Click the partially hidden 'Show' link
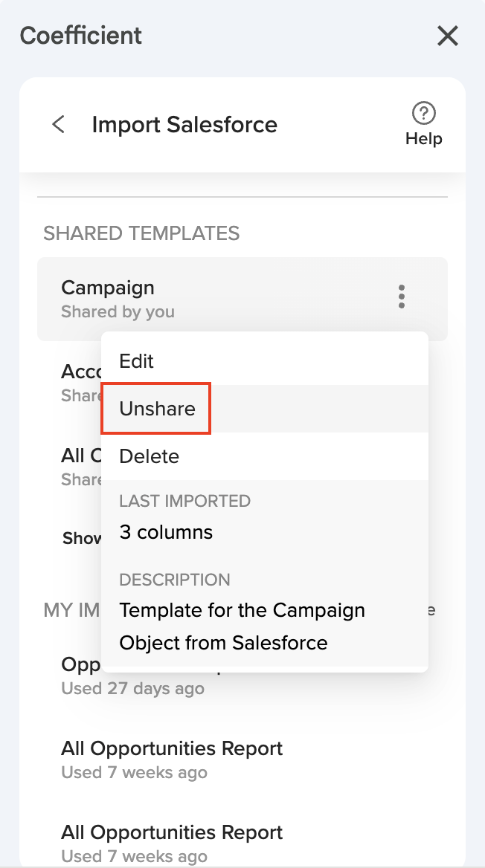The height and width of the screenshot is (868, 485). click(82, 538)
